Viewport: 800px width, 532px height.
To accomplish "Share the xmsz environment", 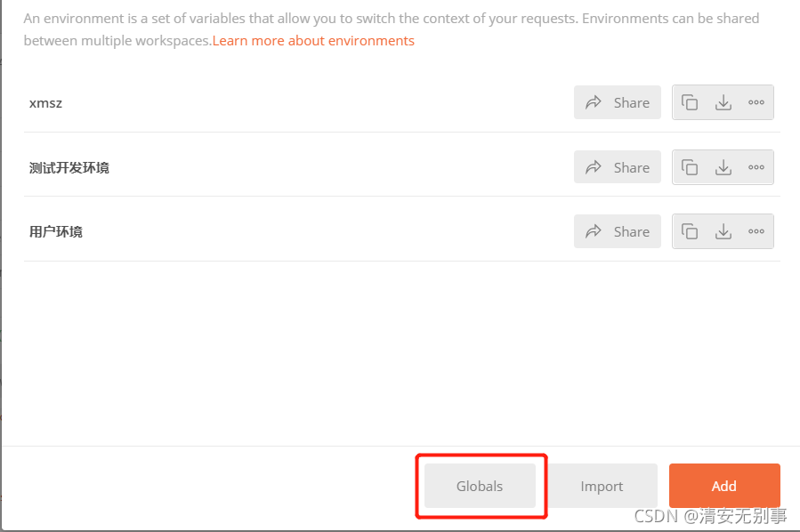I will [x=618, y=102].
